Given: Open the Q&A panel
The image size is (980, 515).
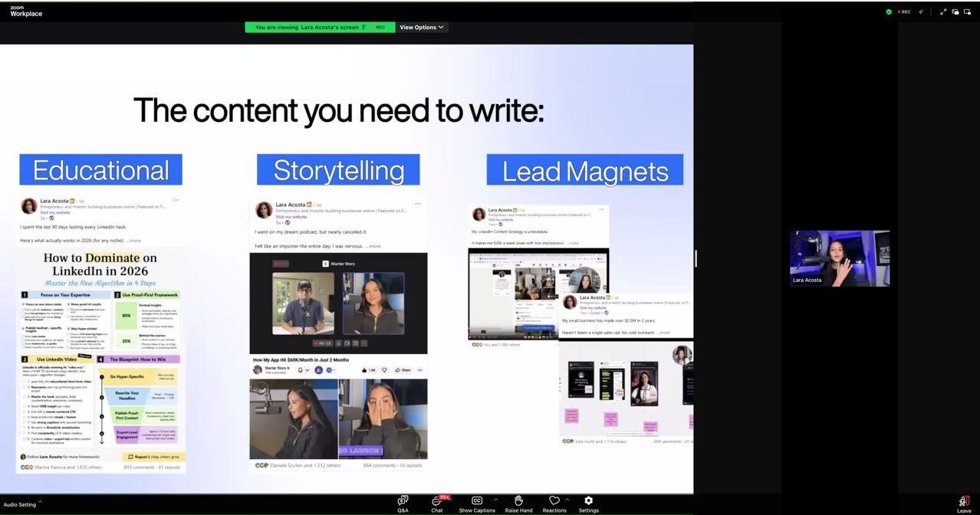Looking at the screenshot, I should [403, 504].
